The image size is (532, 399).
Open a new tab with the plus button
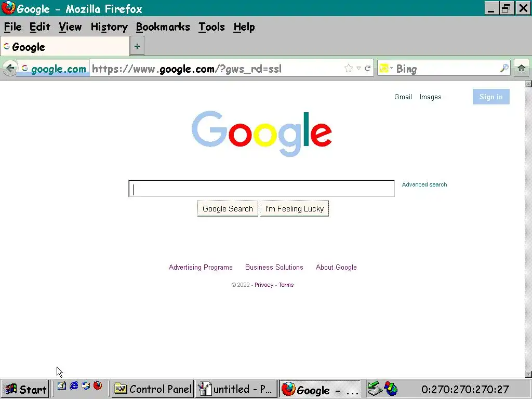137,46
